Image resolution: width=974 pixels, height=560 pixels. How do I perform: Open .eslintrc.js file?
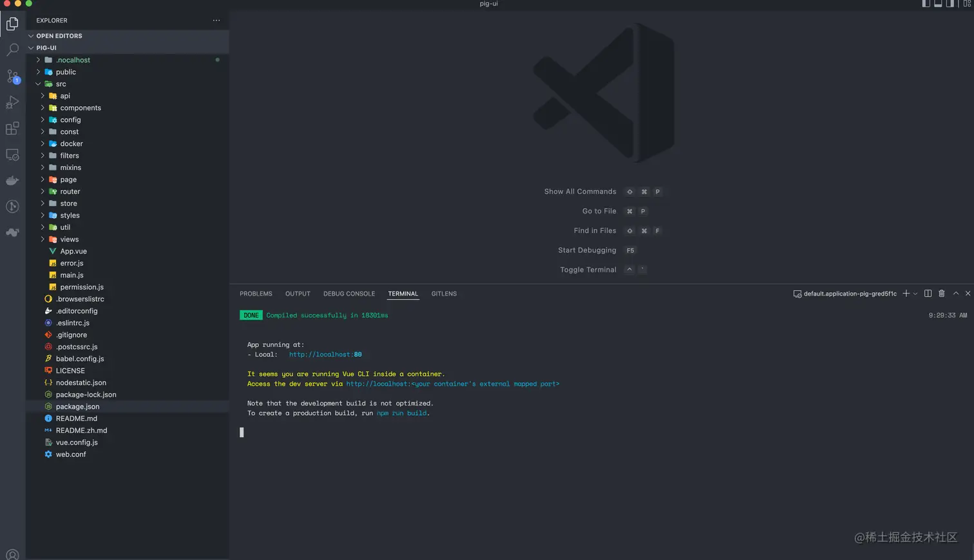[128, 323]
